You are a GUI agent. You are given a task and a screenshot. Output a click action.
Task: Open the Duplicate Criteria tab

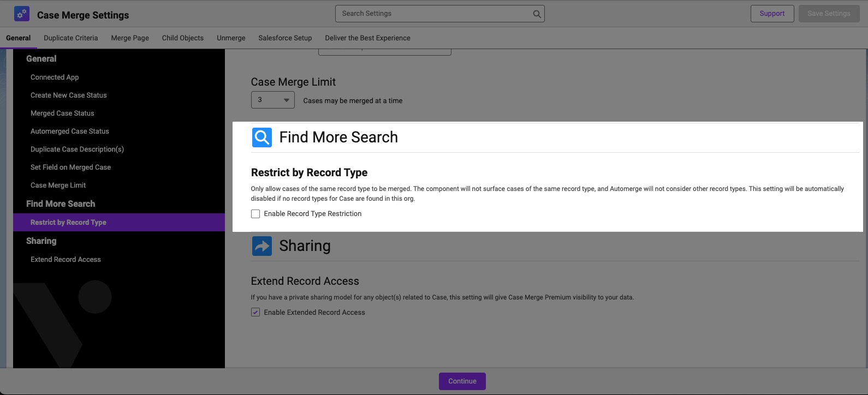pyautogui.click(x=71, y=38)
